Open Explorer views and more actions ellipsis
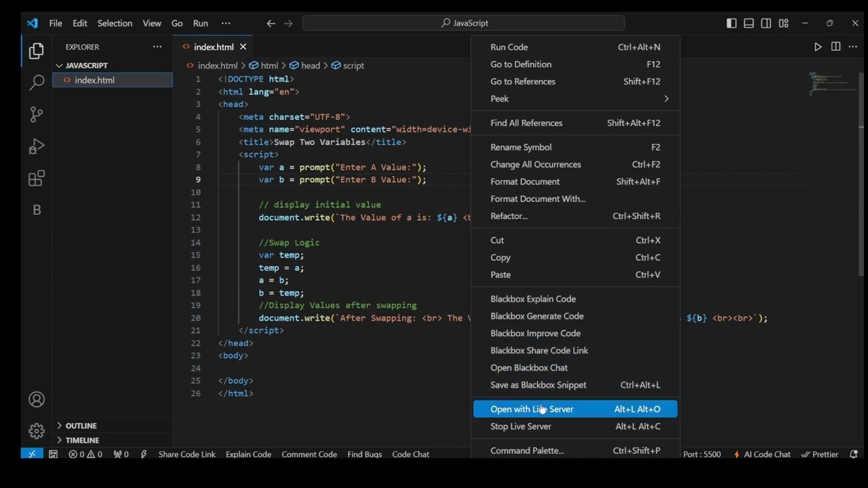This screenshot has width=868, height=488. pos(157,47)
